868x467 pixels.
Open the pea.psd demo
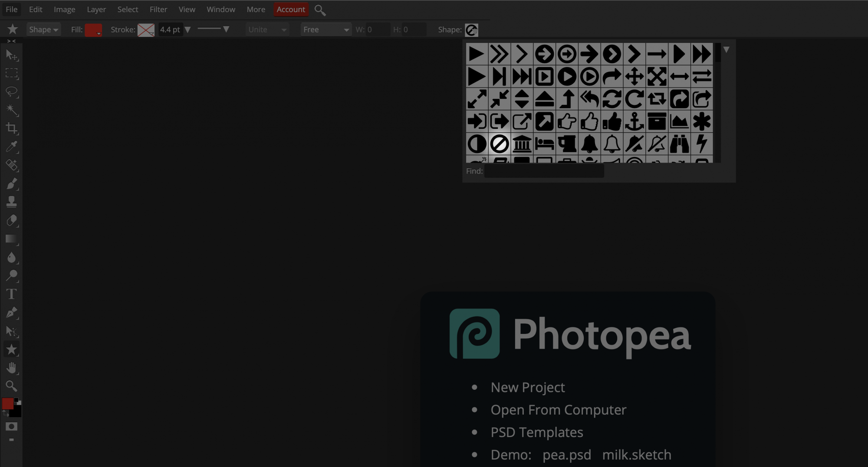coord(567,455)
